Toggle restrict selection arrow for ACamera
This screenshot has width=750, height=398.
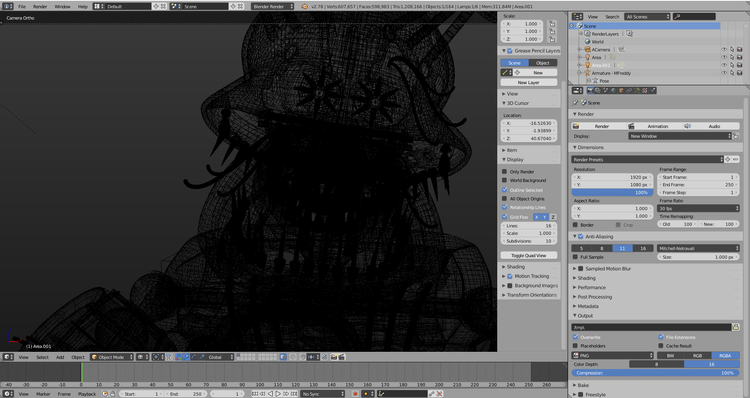point(732,49)
